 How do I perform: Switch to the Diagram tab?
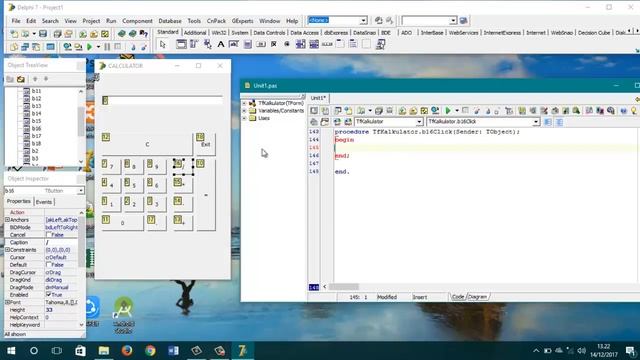[477, 297]
